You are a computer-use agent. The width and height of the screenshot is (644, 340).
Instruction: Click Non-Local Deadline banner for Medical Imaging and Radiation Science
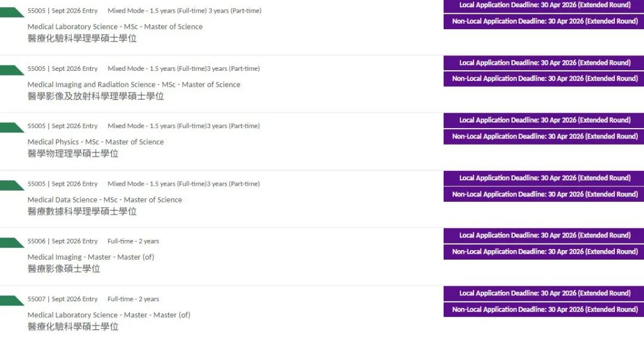tap(544, 79)
